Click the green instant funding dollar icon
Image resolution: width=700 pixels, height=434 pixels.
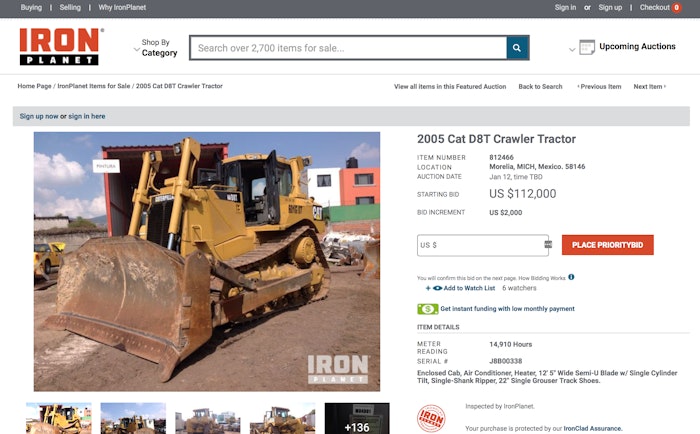point(428,309)
